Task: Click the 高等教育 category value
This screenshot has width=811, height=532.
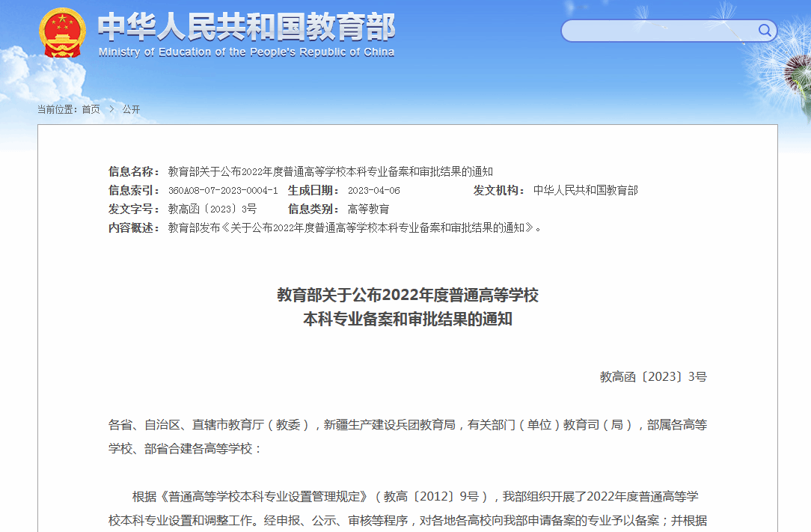Action: [368, 210]
